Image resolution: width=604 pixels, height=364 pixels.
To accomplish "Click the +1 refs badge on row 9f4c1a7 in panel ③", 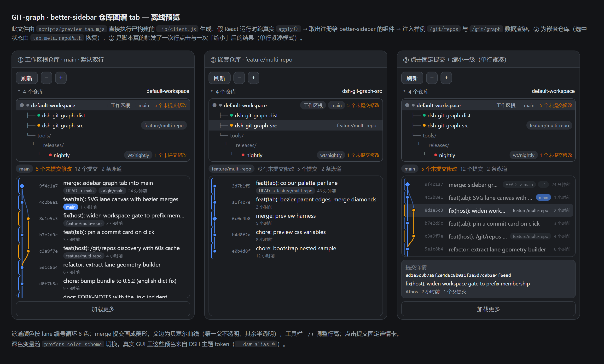I will tap(543, 184).
